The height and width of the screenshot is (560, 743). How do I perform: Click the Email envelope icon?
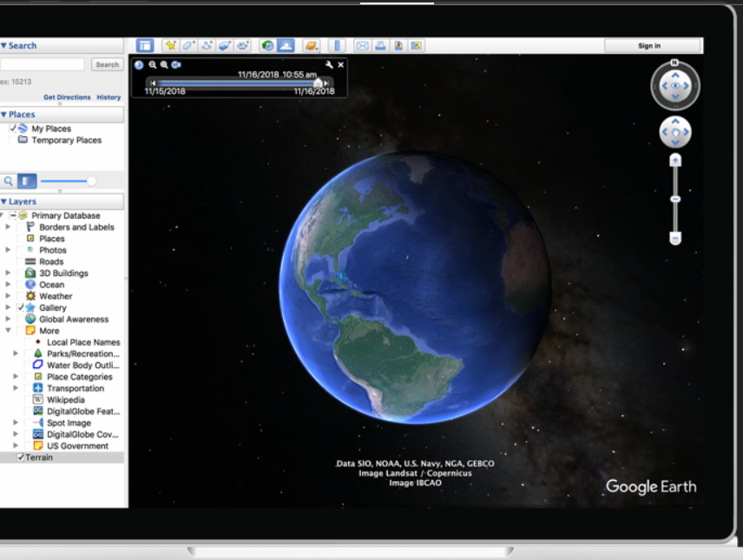[363, 45]
